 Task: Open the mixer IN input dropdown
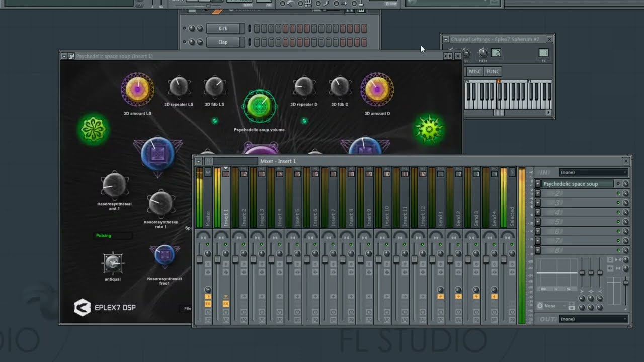coord(593,173)
